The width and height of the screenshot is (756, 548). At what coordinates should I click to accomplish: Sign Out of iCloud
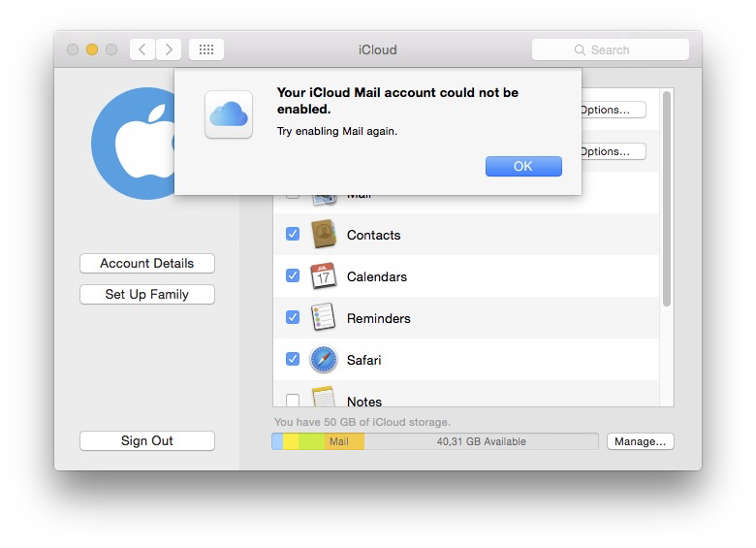click(147, 441)
